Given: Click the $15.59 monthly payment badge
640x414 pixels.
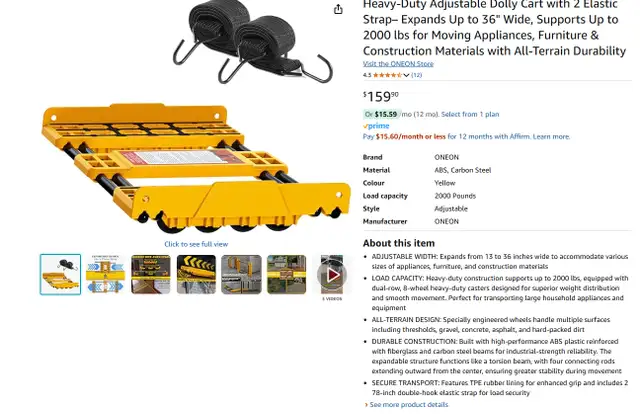Looking at the screenshot, I should [x=381, y=114].
